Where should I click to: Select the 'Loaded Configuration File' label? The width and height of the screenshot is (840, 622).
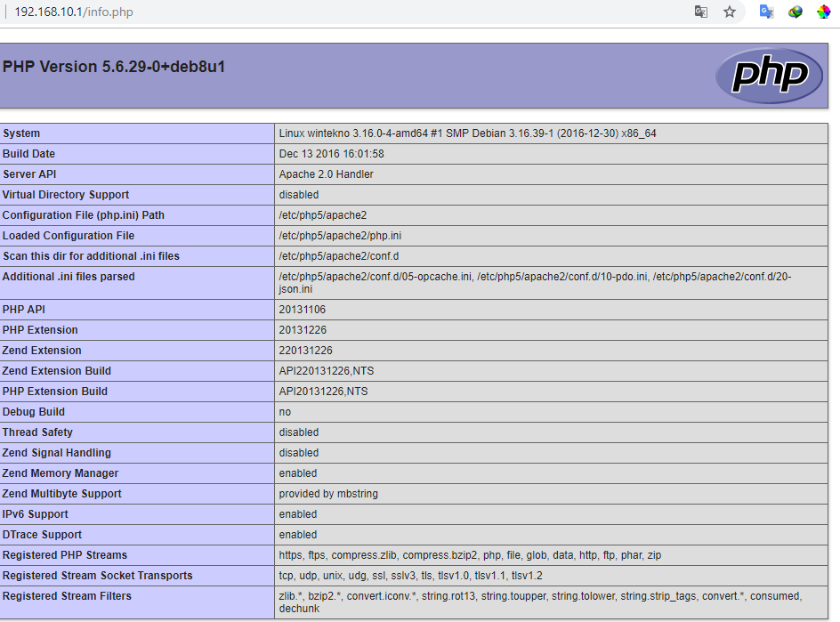click(69, 236)
